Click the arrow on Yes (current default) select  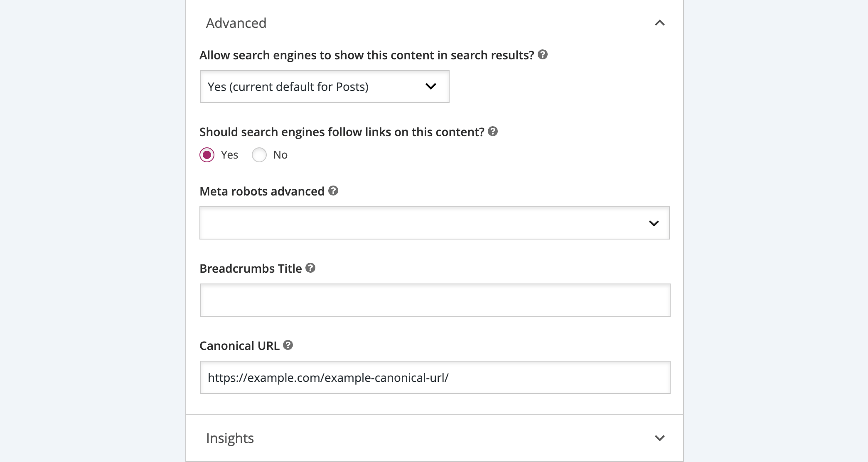click(x=431, y=86)
